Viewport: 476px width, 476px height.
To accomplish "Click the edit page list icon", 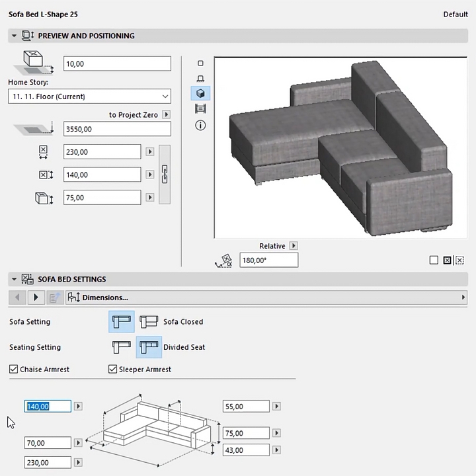I will (x=55, y=297).
